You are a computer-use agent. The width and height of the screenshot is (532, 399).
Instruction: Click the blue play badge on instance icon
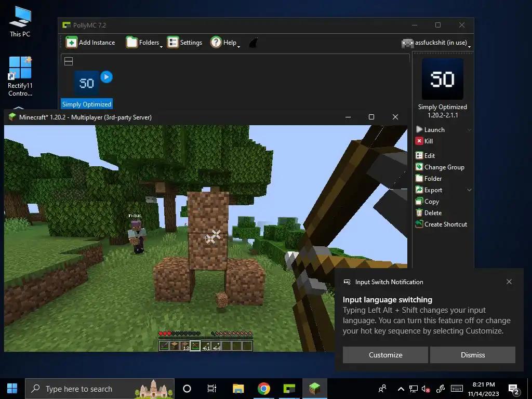107,77
